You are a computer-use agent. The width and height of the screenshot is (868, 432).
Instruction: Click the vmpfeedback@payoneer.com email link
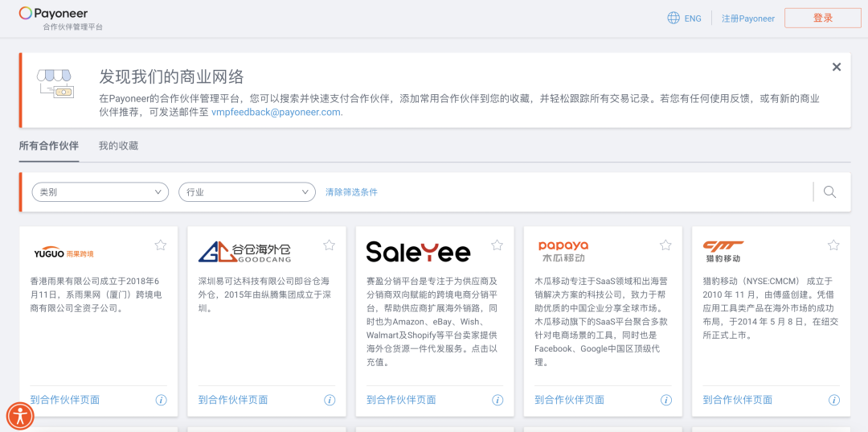276,111
